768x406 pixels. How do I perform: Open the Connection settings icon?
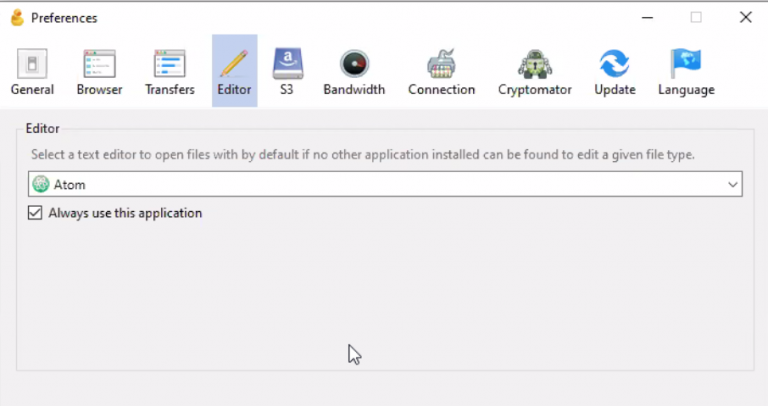click(x=441, y=65)
